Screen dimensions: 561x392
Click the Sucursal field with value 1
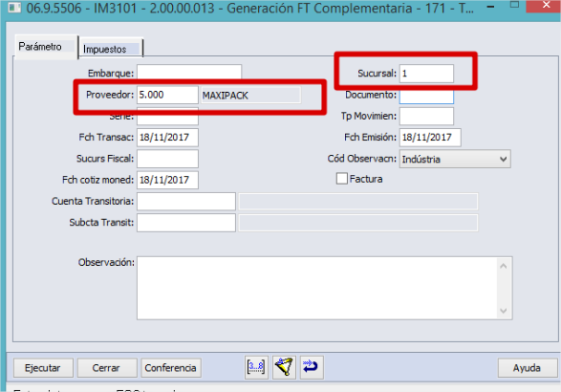[426, 74]
